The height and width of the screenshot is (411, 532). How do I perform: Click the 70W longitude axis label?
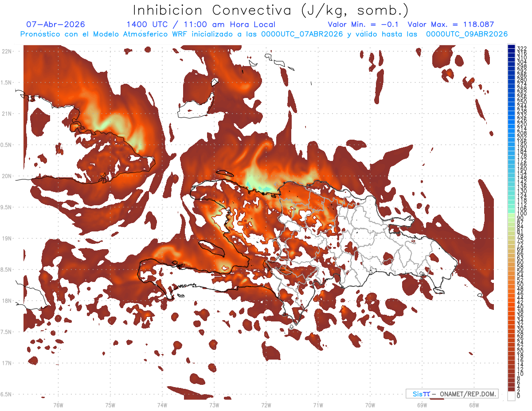pos(370,405)
